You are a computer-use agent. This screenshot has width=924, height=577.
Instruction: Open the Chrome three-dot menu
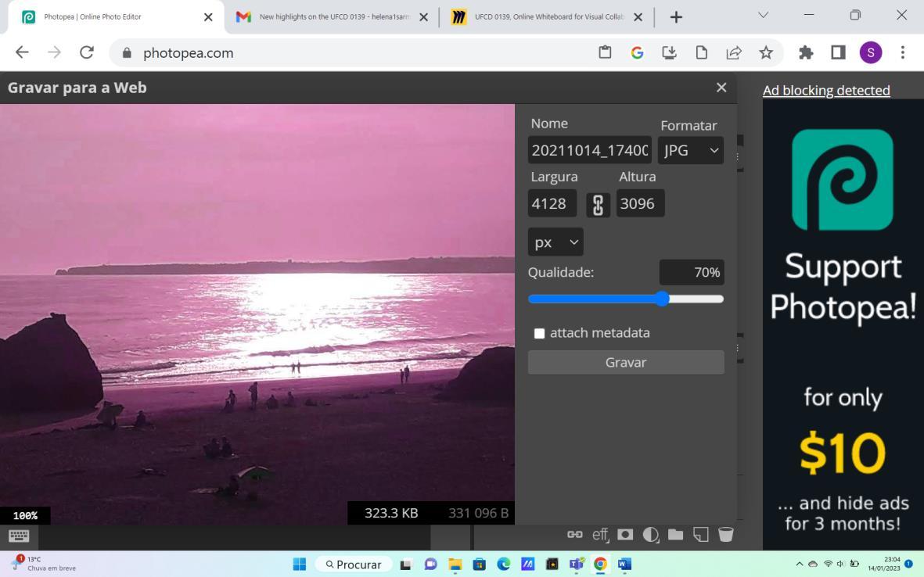[x=903, y=53]
